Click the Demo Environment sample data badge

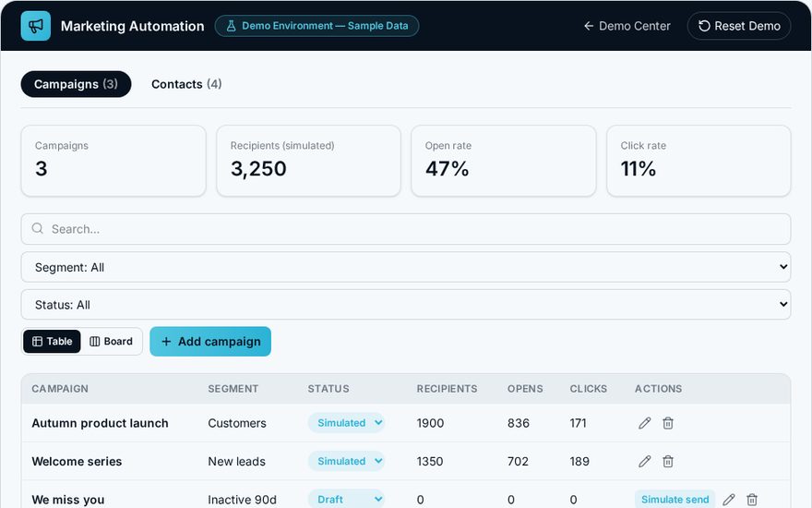pos(316,26)
